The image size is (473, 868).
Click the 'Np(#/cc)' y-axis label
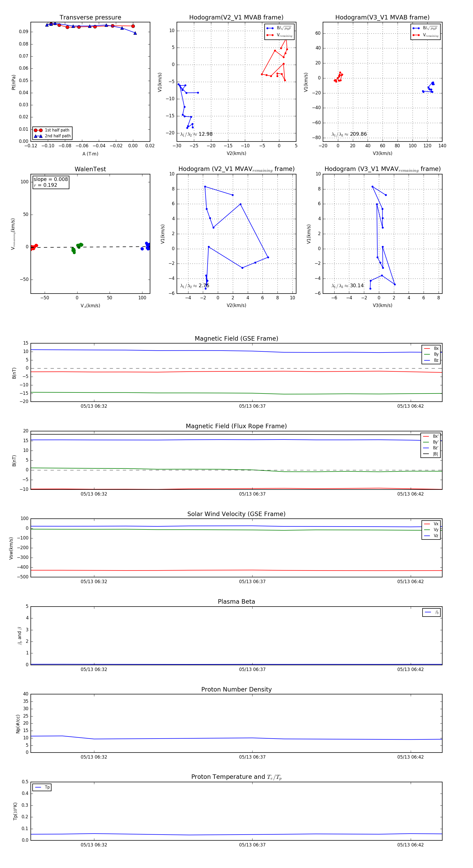pyautogui.click(x=18, y=723)
